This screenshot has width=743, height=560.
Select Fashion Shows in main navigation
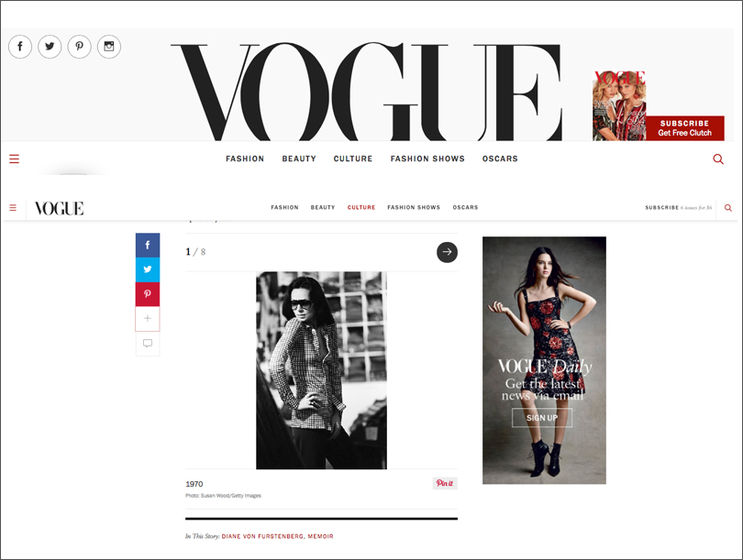(x=427, y=159)
